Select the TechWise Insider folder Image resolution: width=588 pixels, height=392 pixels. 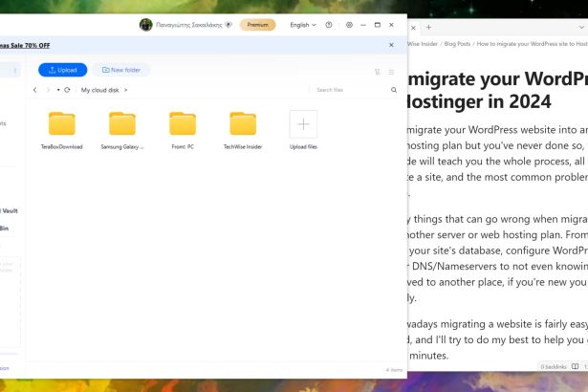(243, 130)
